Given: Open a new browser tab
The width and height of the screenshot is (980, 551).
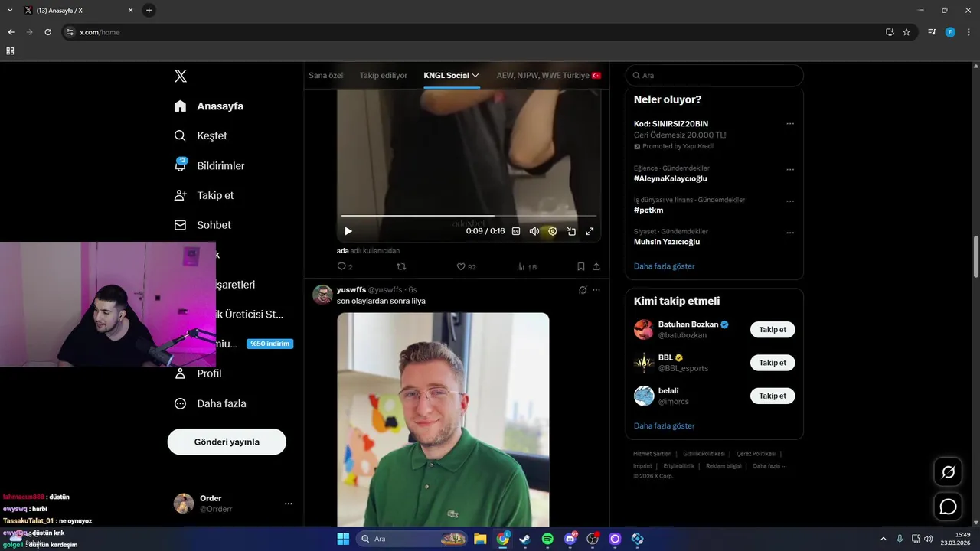Looking at the screenshot, I should pos(149,10).
